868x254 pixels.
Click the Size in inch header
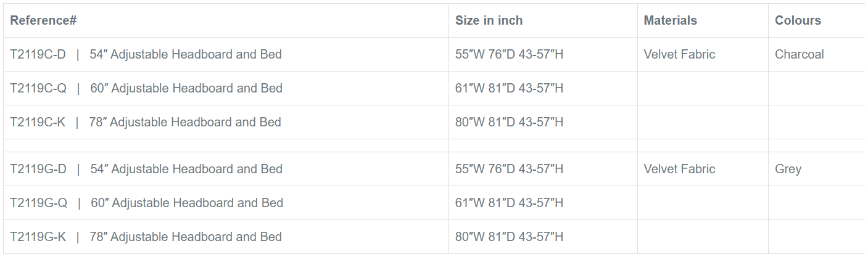tap(489, 20)
